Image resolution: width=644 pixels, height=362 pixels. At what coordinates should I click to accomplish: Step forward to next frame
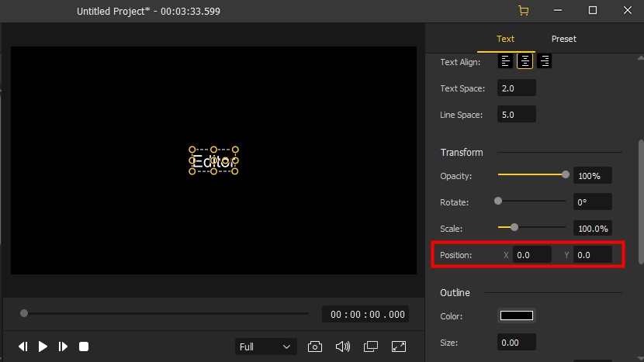click(64, 346)
